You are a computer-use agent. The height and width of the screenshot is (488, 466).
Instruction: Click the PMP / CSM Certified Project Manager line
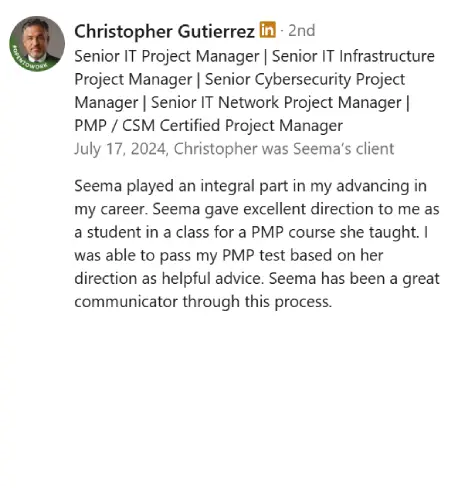click(208, 126)
